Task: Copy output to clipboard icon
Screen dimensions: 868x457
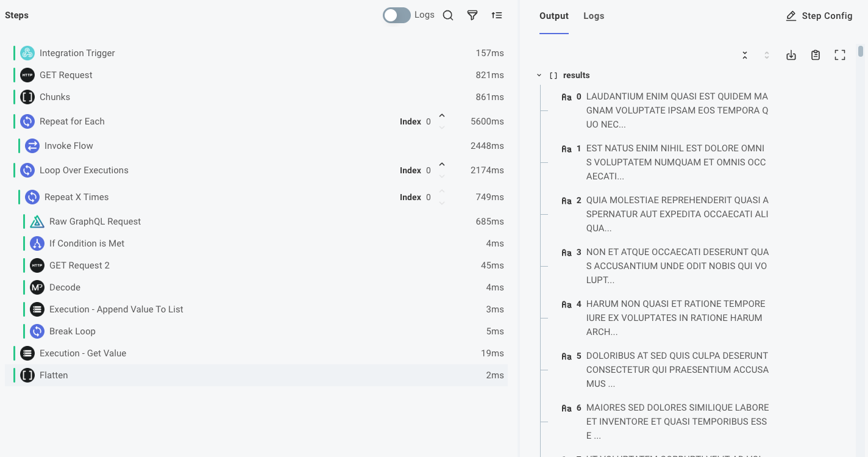Action: pyautogui.click(x=816, y=56)
